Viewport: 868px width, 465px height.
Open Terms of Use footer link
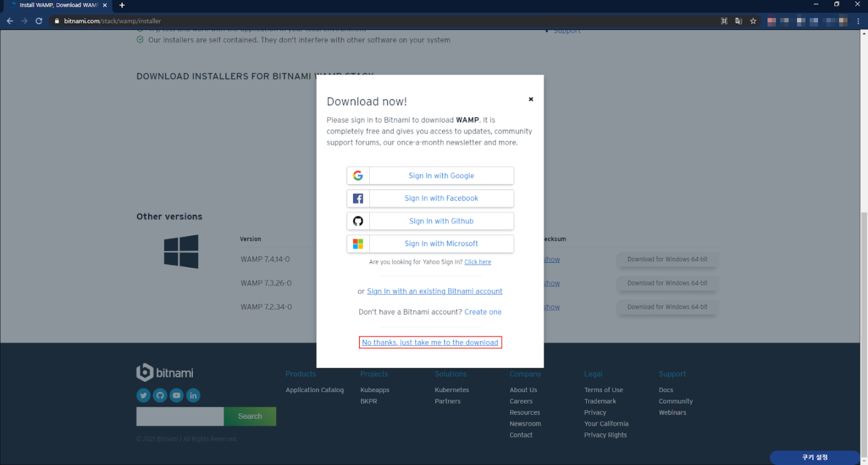[x=603, y=390]
